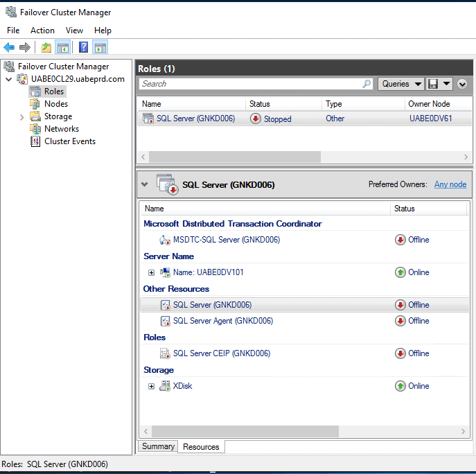
Task: Expand the Storage tree node
Action: coord(21,117)
